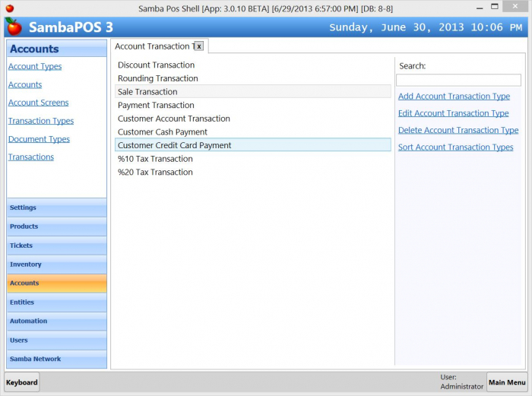Close the Account Transaction Types tab
This screenshot has width=532, height=396.
coord(199,46)
